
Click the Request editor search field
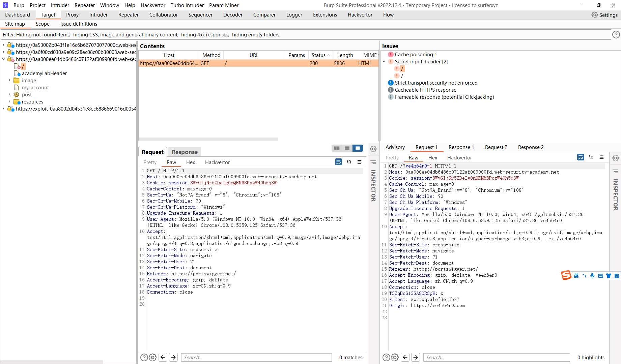tap(256, 358)
